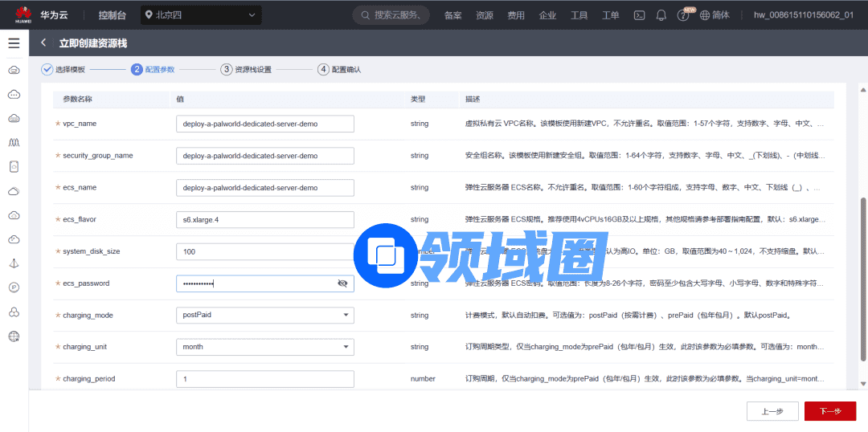The width and height of the screenshot is (868, 432).
Task: Click the IP icon in left sidebar
Action: (14, 287)
